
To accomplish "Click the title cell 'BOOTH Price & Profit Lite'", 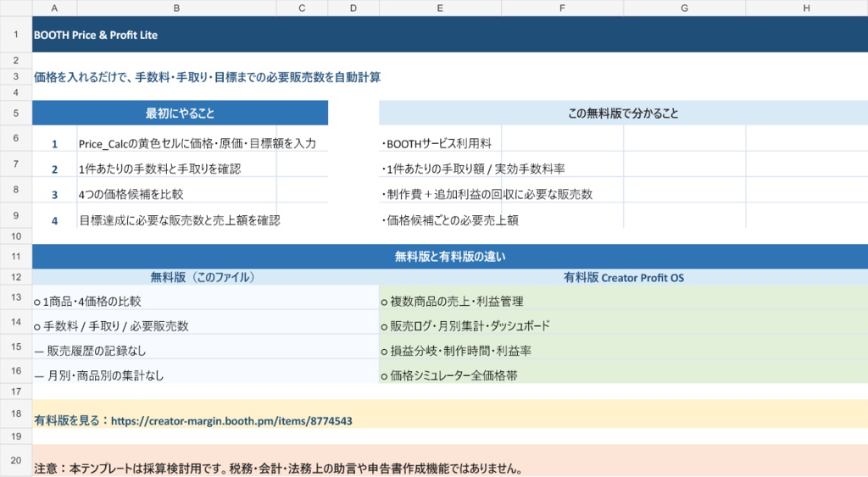I will pyautogui.click(x=450, y=34).
